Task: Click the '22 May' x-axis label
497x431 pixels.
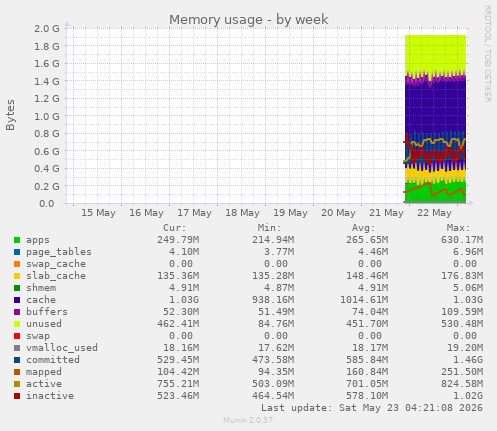Action: 434,213
